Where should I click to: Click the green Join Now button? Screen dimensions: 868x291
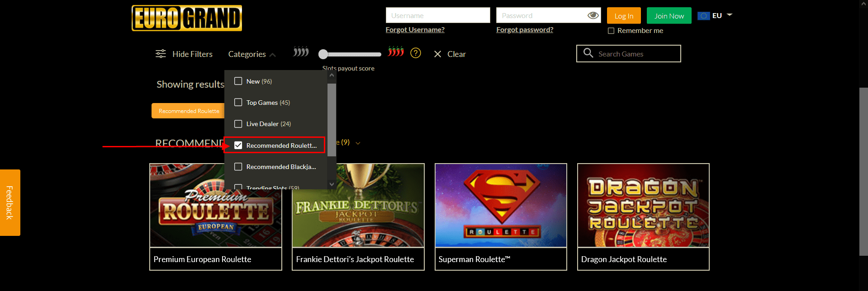669,15
